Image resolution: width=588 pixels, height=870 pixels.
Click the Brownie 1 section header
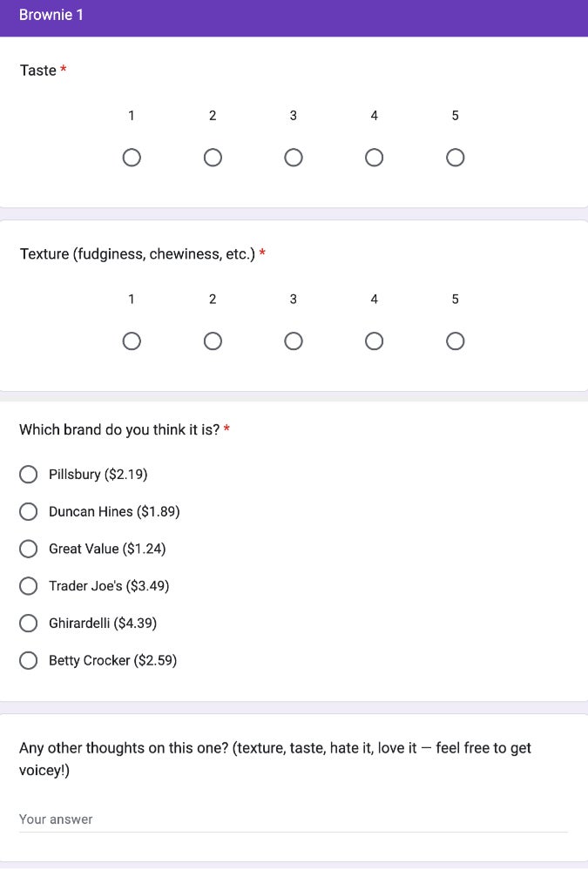[x=51, y=15]
